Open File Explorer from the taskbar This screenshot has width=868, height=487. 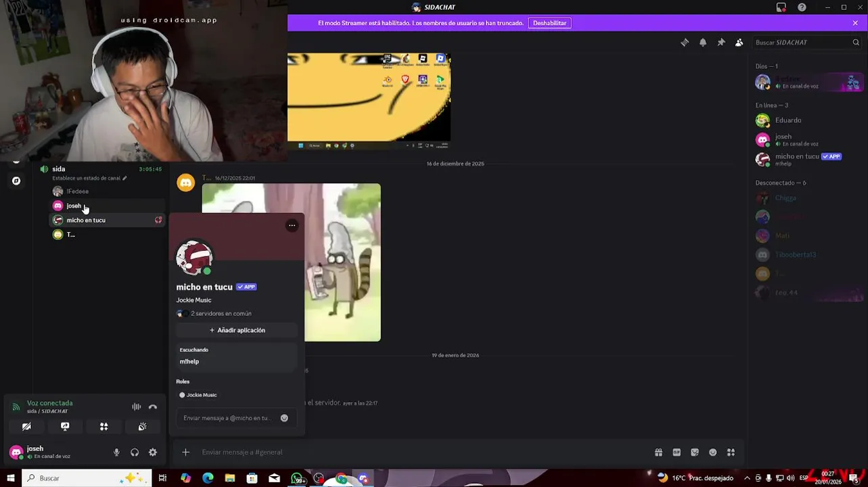point(230,478)
